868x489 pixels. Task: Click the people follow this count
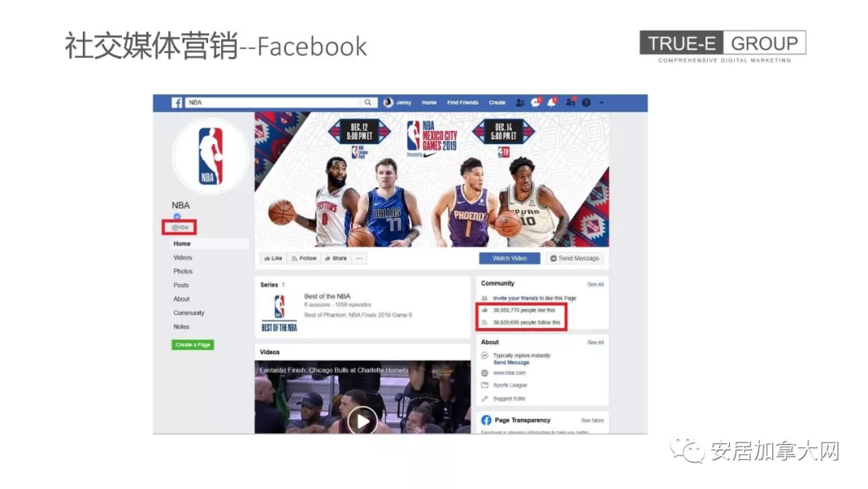pos(526,323)
